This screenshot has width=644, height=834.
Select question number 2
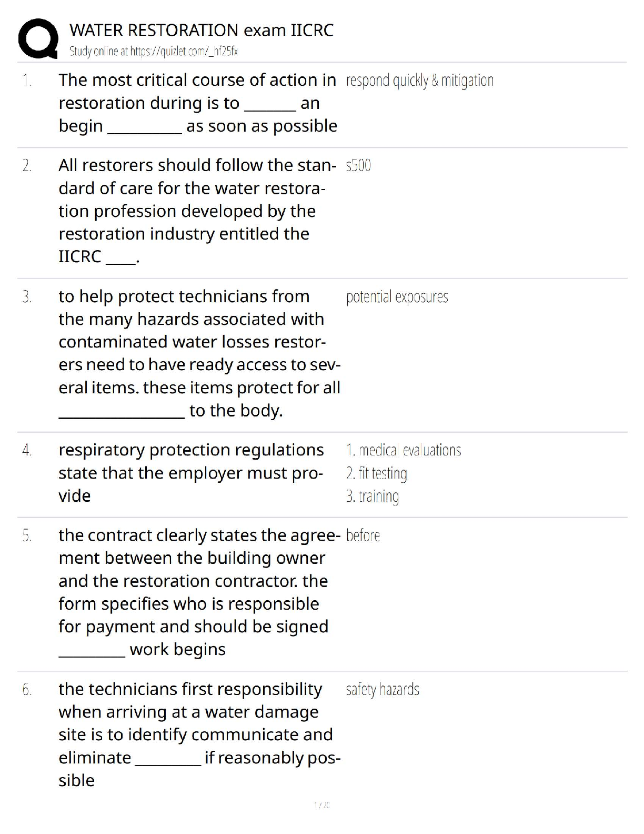pyautogui.click(x=27, y=166)
